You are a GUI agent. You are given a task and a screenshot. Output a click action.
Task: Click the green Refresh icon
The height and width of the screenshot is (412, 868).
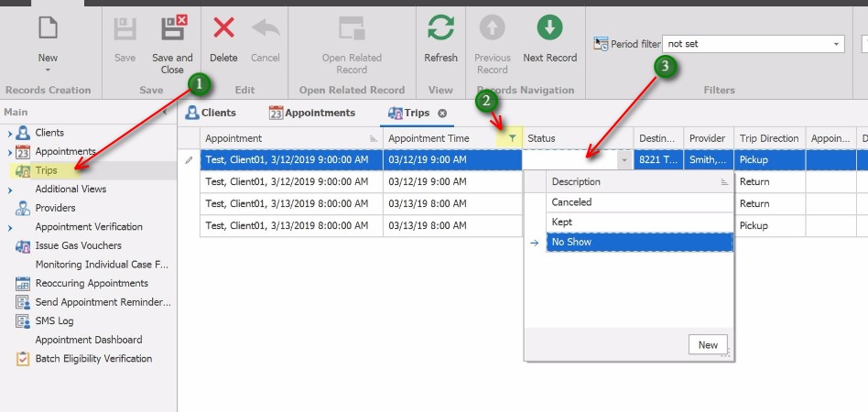pos(440,29)
